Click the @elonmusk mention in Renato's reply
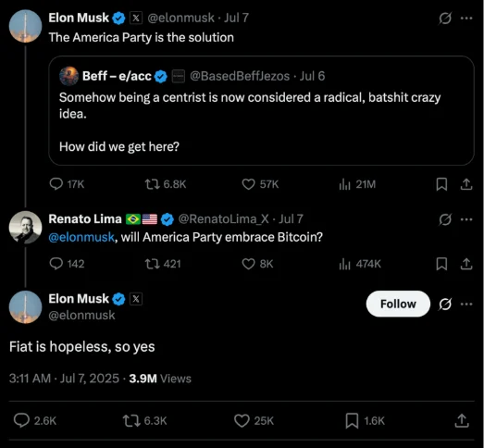Image resolution: width=484 pixels, height=448 pixels. pos(81,237)
